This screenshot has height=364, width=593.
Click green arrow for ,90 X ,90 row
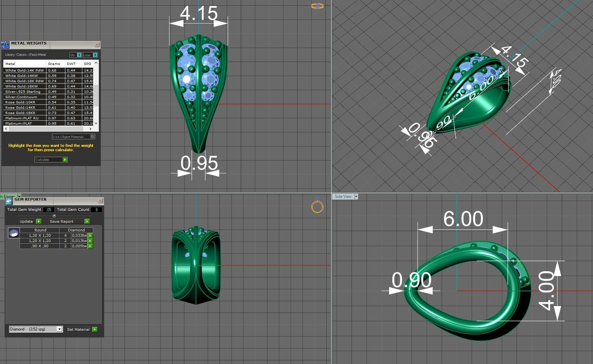tap(90, 246)
